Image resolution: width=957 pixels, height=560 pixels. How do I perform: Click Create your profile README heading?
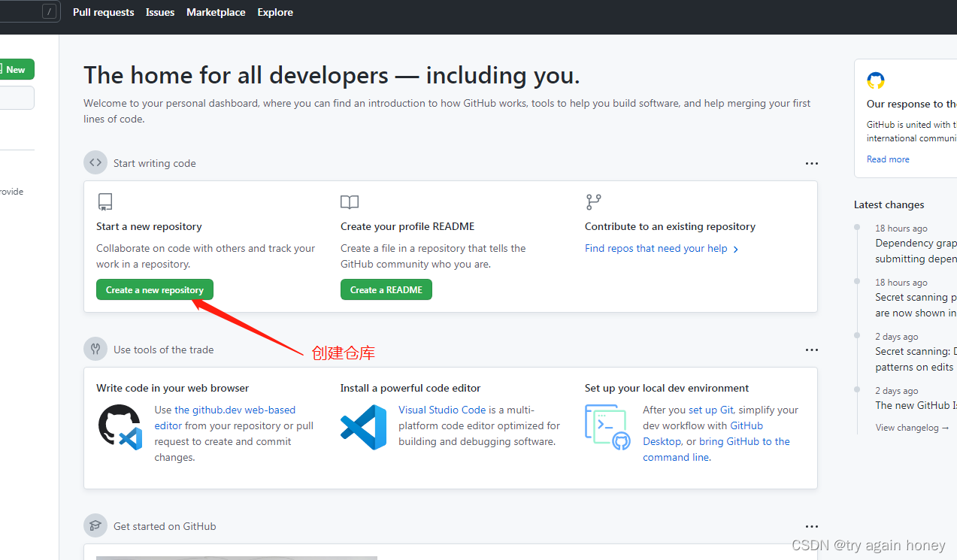click(x=407, y=226)
